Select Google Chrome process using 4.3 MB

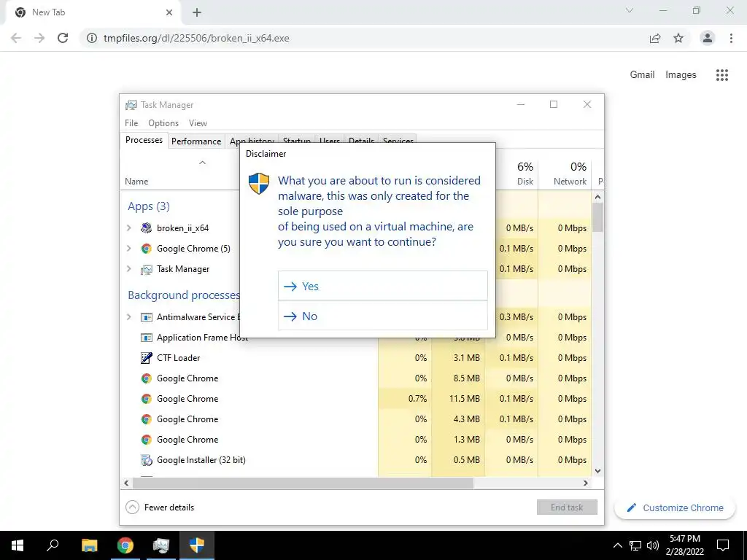355,419
